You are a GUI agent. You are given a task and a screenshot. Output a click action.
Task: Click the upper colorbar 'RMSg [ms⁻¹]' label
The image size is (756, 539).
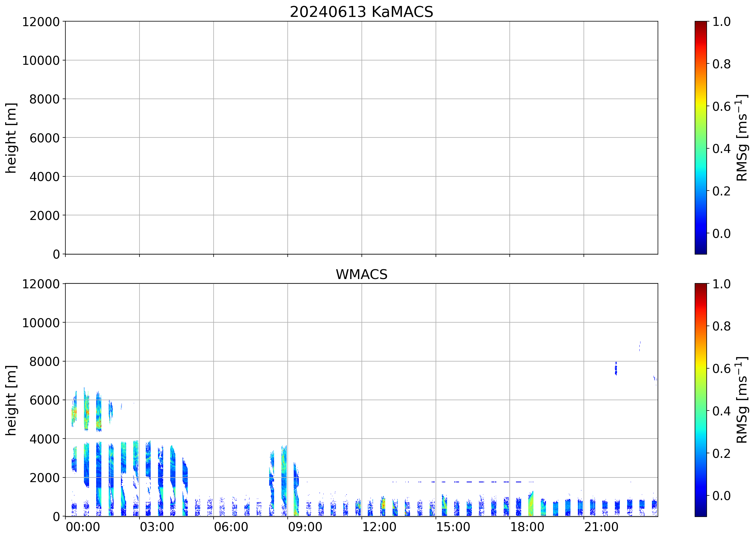[742, 138]
